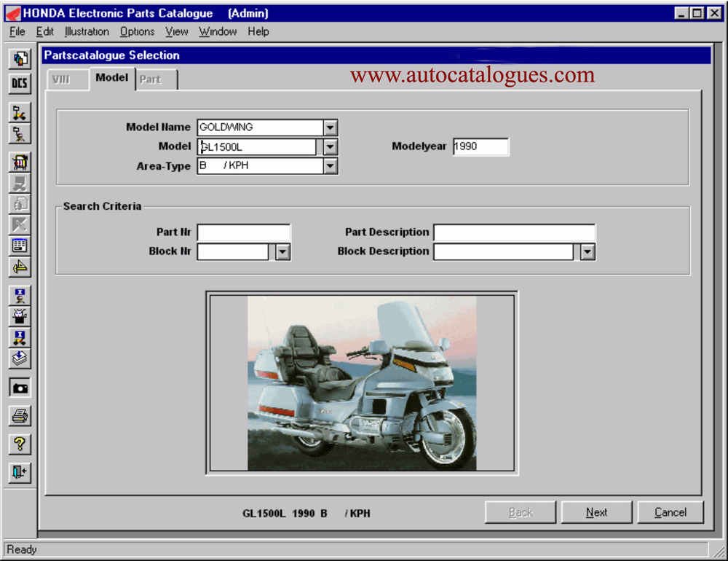The width and height of the screenshot is (728, 561).
Task: Expand the Model Name dropdown
Action: pos(331,127)
